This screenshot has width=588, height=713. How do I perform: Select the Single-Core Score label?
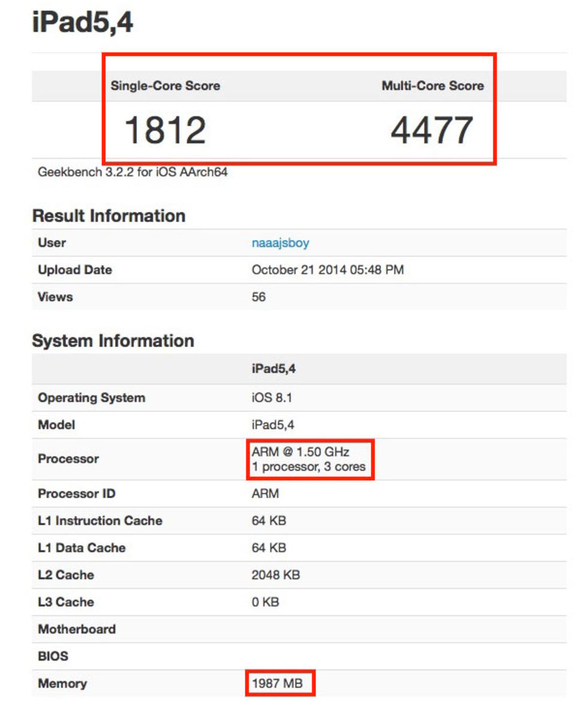coord(166,85)
